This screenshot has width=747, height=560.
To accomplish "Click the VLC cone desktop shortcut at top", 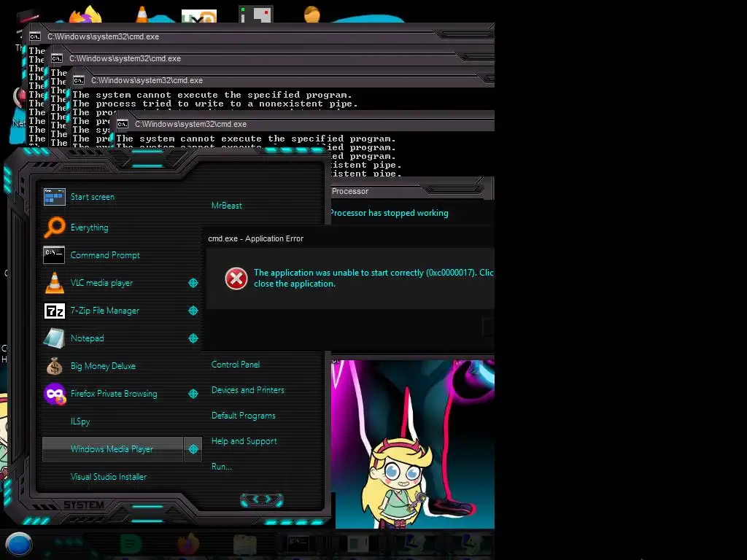I will pos(142,15).
